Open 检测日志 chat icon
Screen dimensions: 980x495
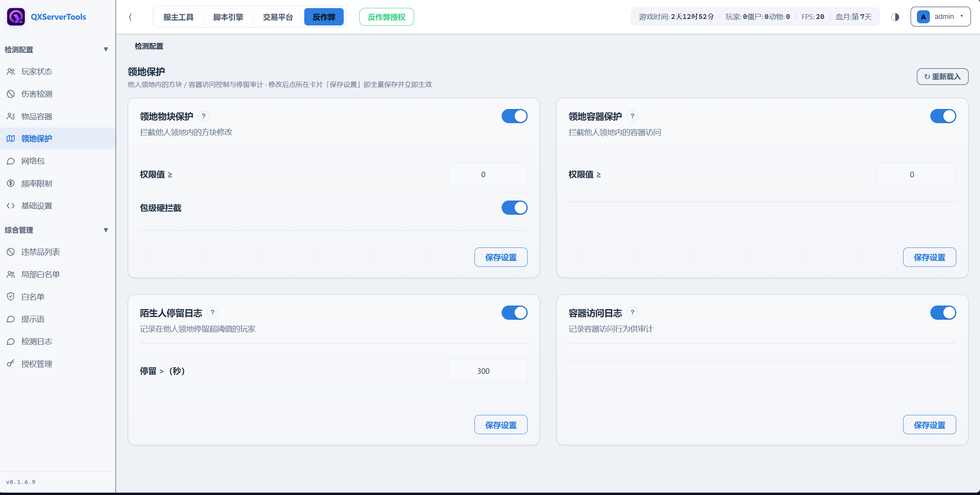[11, 341]
